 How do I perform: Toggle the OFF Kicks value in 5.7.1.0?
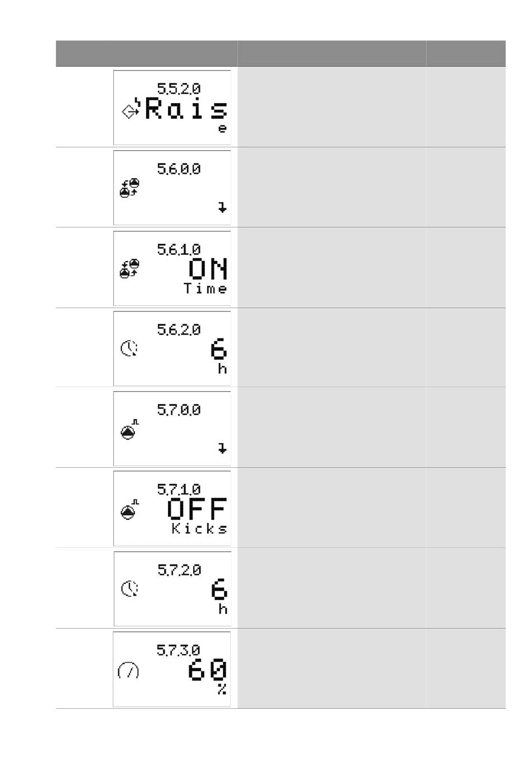tap(198, 516)
